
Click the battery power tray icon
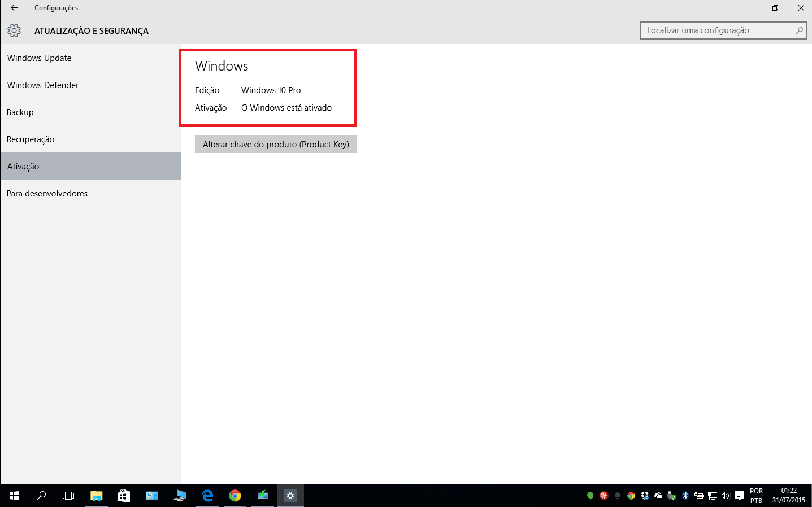point(699,496)
